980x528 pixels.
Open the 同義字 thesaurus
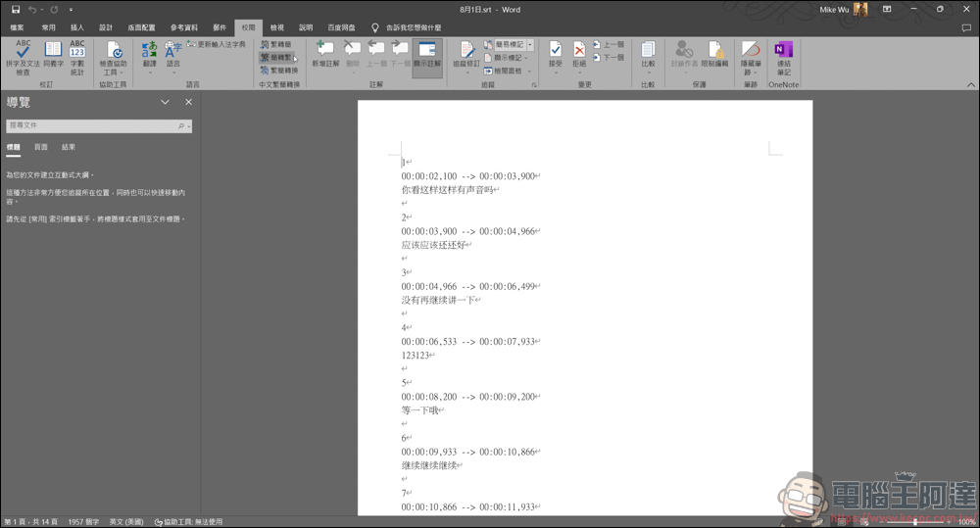pyautogui.click(x=53, y=54)
